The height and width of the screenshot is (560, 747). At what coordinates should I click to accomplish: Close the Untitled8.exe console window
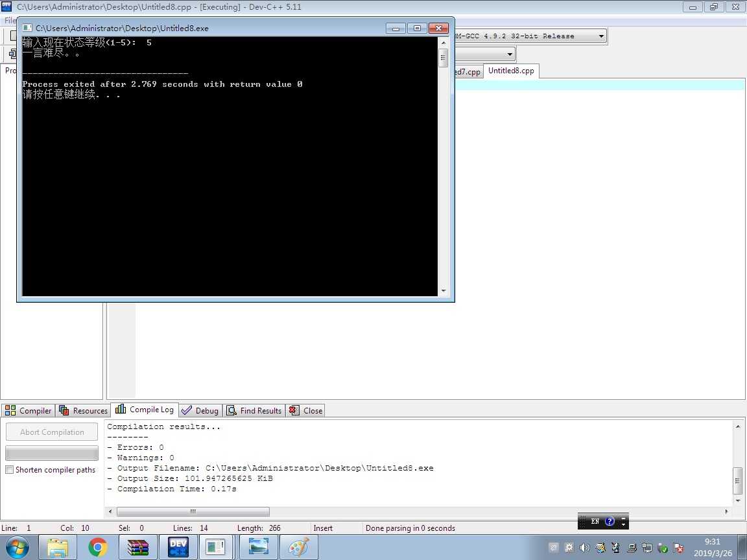[x=439, y=28]
